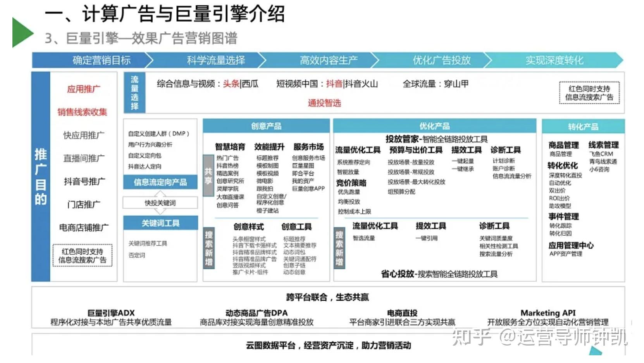
Task: Select 直播间推广 in the purpose list
Action: pos(84,158)
